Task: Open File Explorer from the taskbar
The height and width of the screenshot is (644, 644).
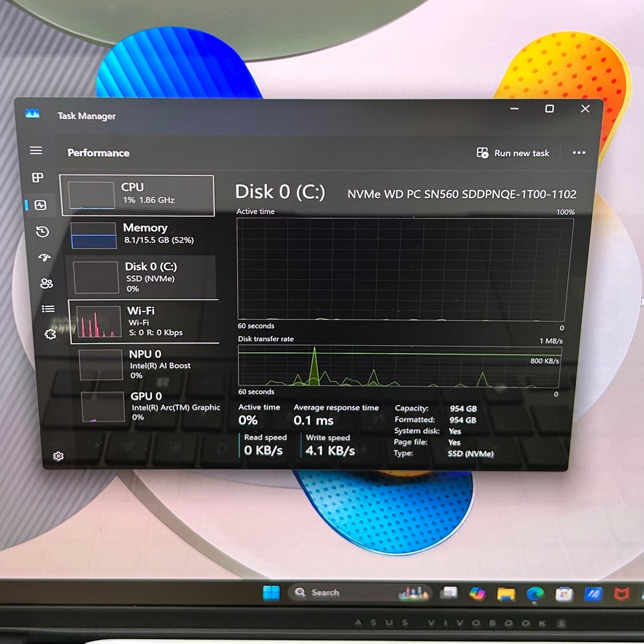Action: pyautogui.click(x=506, y=594)
